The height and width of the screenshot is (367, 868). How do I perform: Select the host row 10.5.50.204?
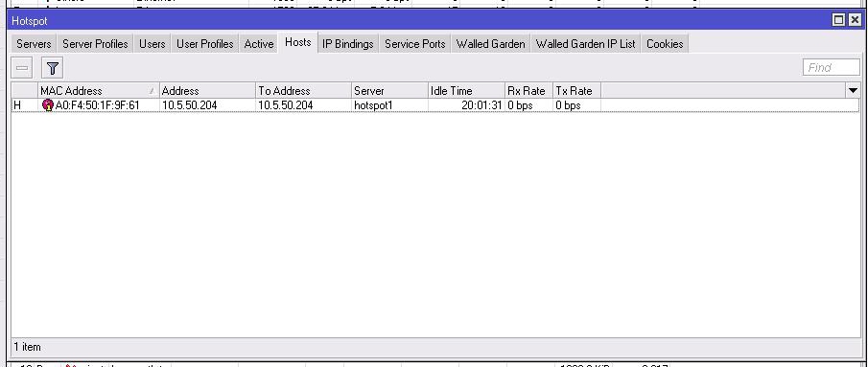435,105
